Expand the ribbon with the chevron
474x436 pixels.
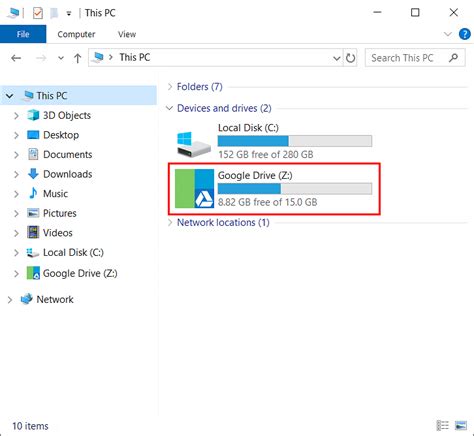[448, 34]
